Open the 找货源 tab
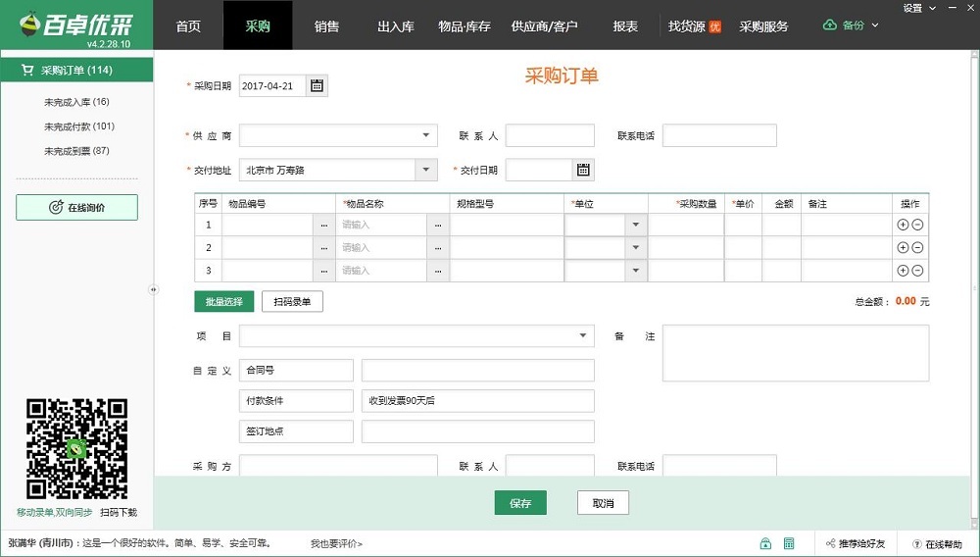This screenshot has height=557, width=980. 695,25
